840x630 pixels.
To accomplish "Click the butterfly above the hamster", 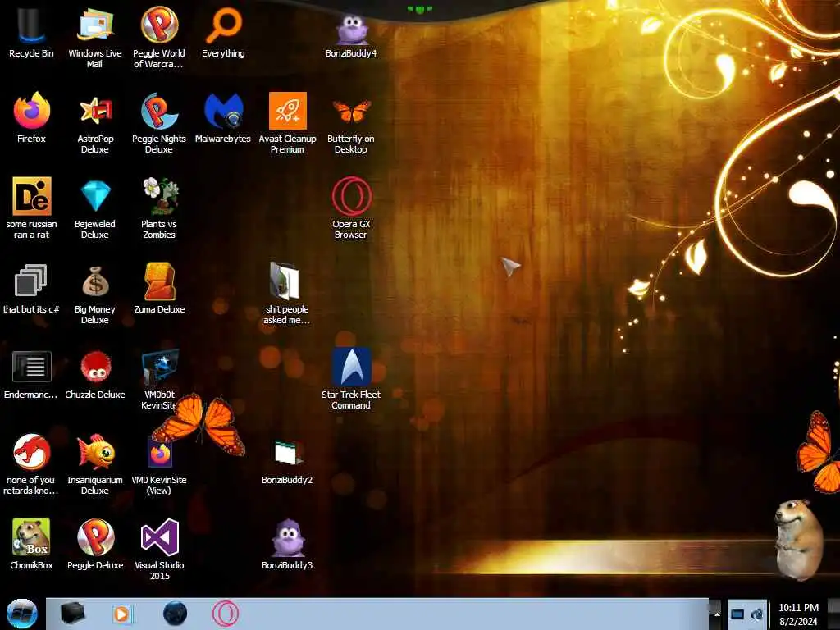I will tap(818, 452).
